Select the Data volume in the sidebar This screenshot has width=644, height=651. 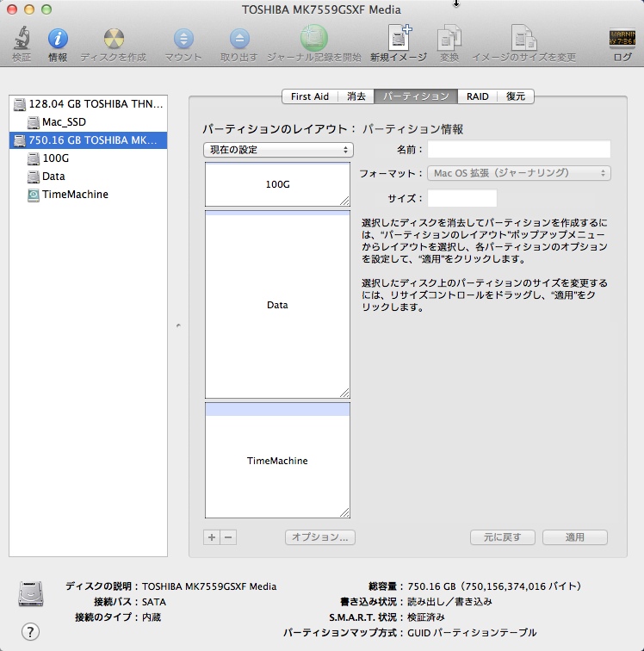[x=53, y=177]
